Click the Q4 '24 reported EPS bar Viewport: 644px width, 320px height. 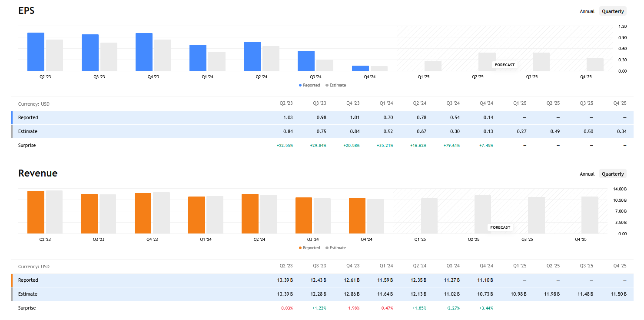[361, 68]
